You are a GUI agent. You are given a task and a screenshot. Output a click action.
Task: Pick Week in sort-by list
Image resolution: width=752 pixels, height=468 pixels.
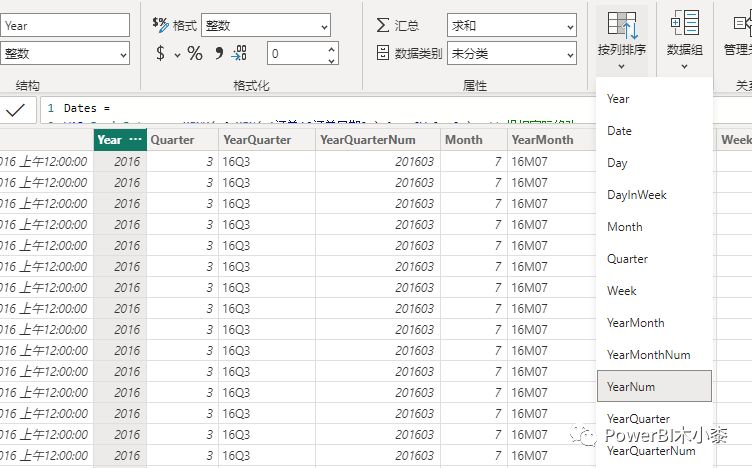[654, 291]
